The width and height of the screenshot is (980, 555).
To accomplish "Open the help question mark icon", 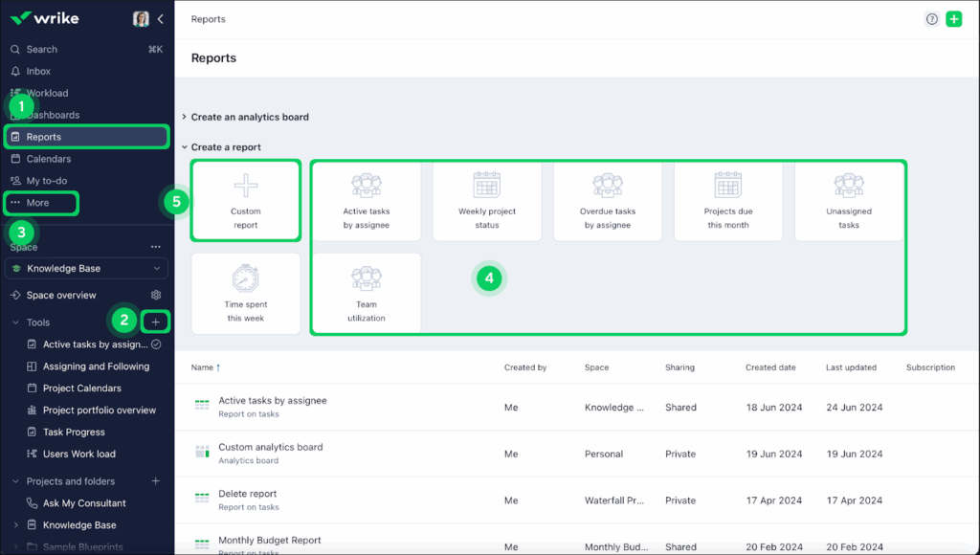I will (931, 19).
